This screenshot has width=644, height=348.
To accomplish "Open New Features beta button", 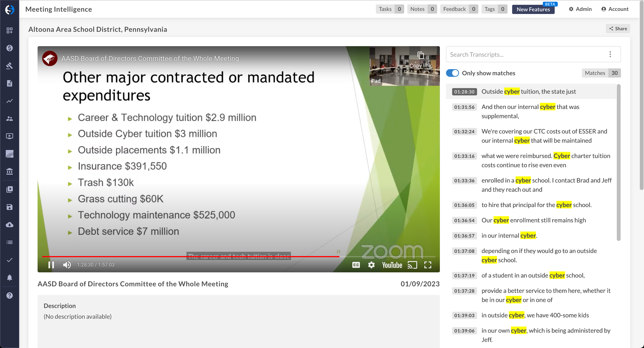I will [x=533, y=9].
